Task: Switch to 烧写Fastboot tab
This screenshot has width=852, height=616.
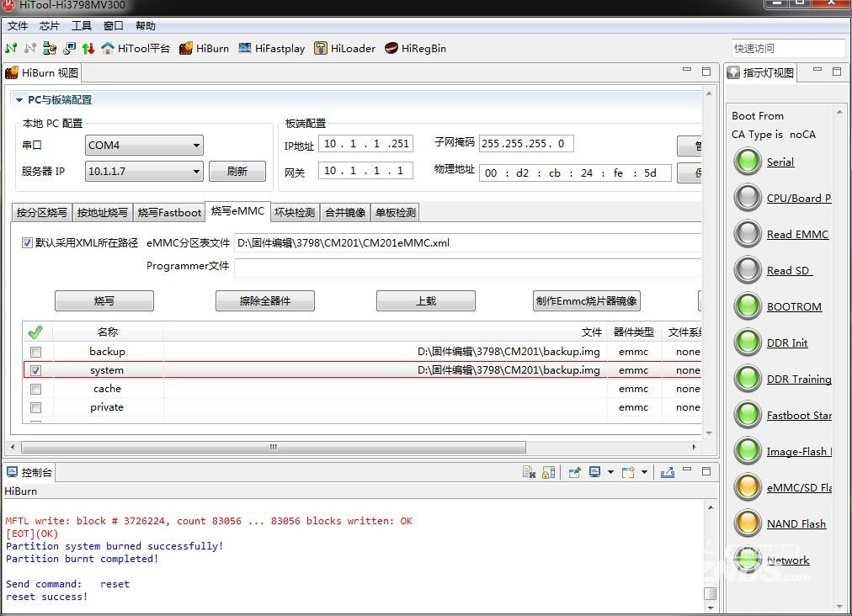Action: point(169,212)
